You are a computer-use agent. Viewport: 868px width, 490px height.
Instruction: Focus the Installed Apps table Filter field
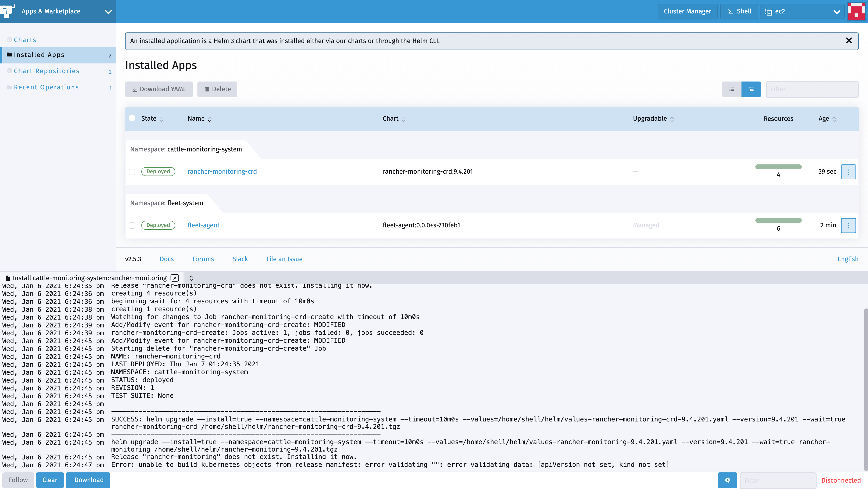click(x=812, y=89)
